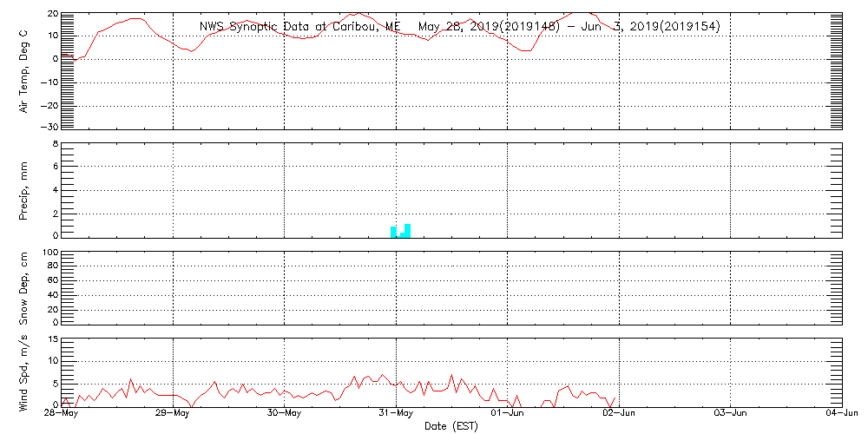The width and height of the screenshot is (868, 434).
Task: Click the 15 tick on wind speed axis
Action: (52, 339)
